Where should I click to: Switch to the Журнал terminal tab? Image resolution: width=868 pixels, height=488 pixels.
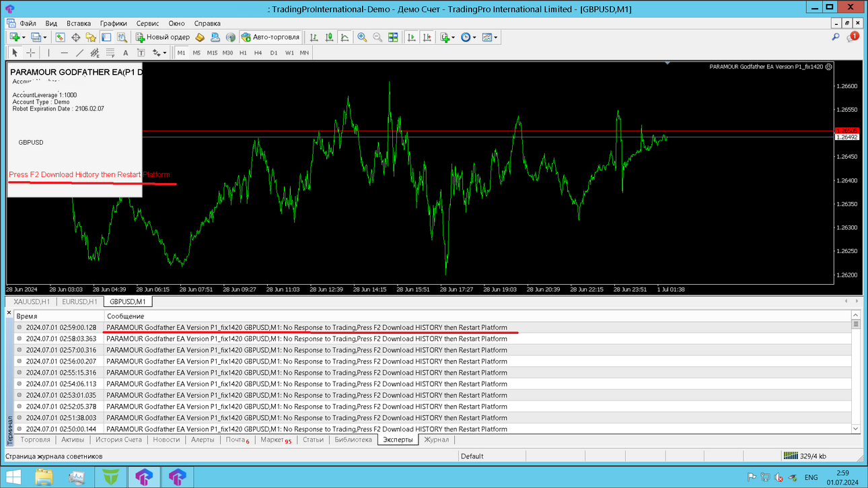[x=436, y=440]
